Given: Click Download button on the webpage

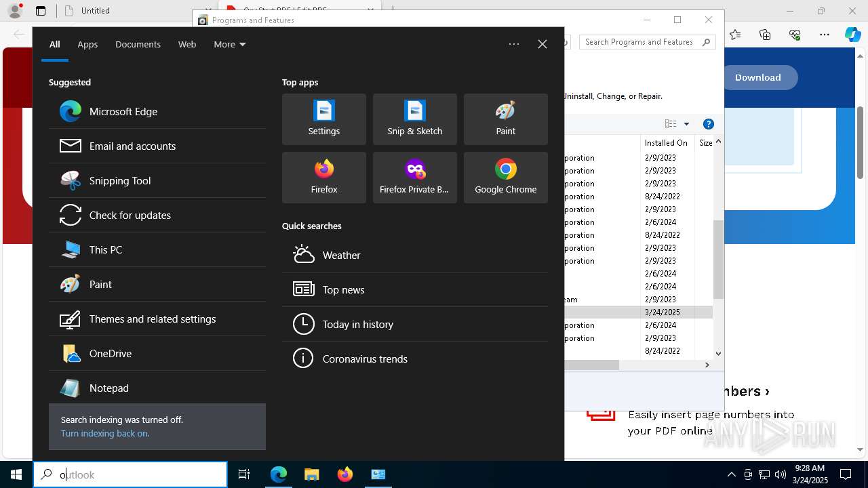Looking at the screenshot, I should coord(758,77).
